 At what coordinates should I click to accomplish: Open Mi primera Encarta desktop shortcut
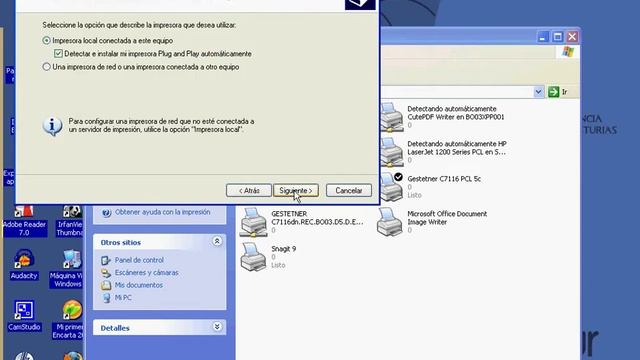coord(68,320)
